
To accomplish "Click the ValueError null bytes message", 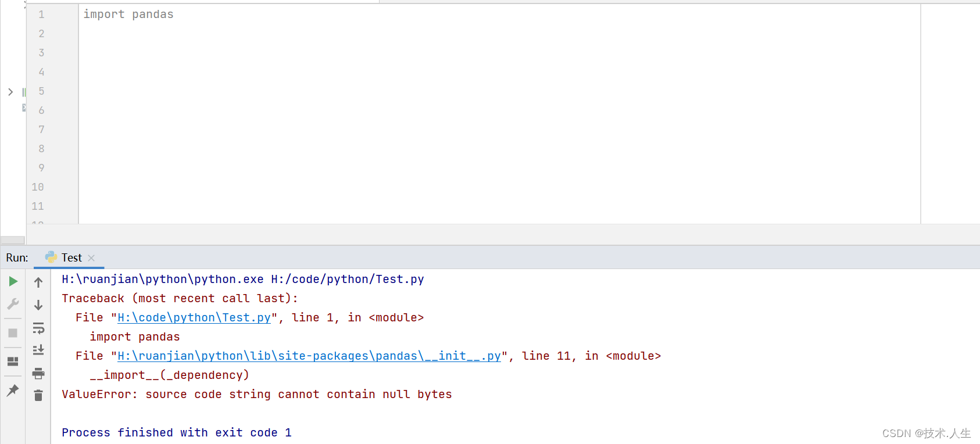I will coord(257,395).
